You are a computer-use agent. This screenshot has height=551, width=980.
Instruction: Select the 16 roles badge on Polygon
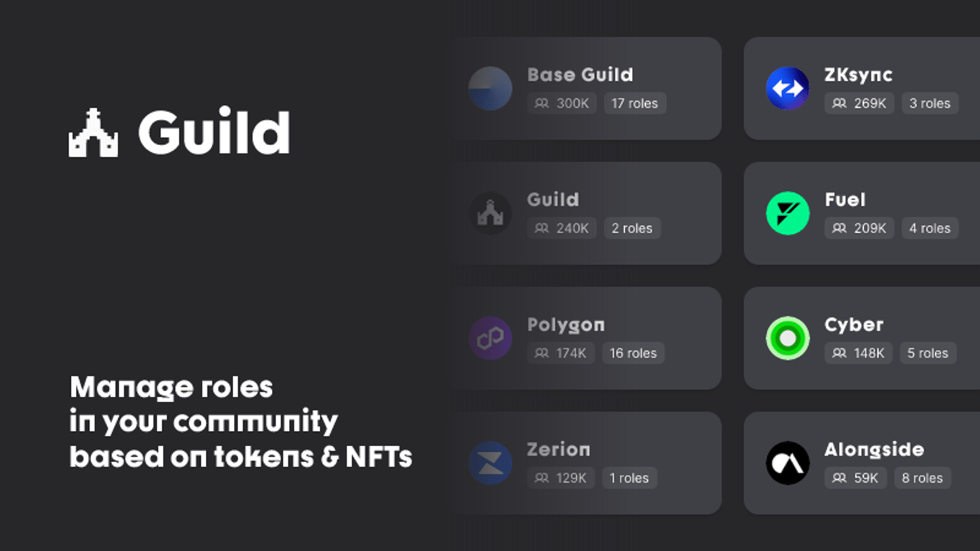click(x=633, y=353)
